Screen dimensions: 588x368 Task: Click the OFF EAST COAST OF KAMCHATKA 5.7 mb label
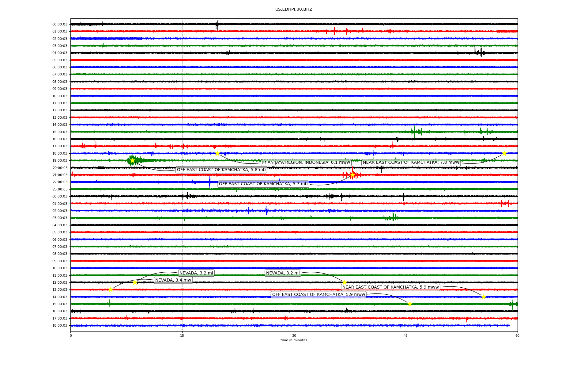(x=263, y=184)
